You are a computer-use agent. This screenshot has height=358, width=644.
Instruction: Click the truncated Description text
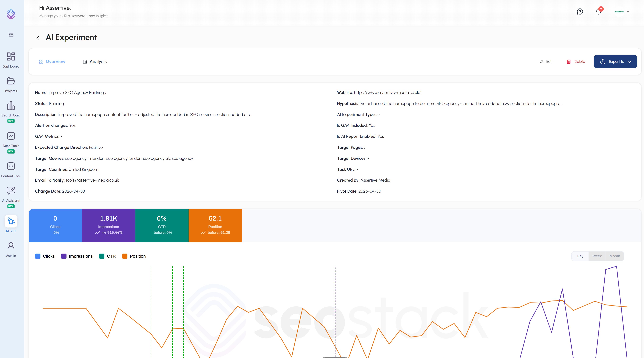pyautogui.click(x=155, y=115)
